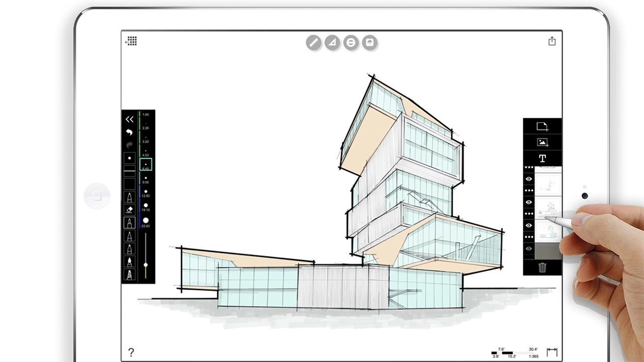Open options dots just above the dimmed eye

pyautogui.click(x=529, y=237)
